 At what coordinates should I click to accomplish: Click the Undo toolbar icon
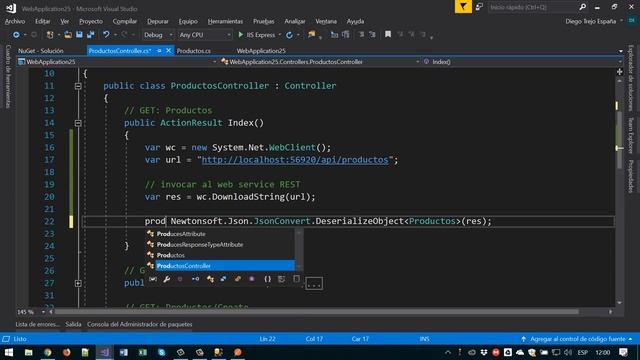tap(106, 35)
